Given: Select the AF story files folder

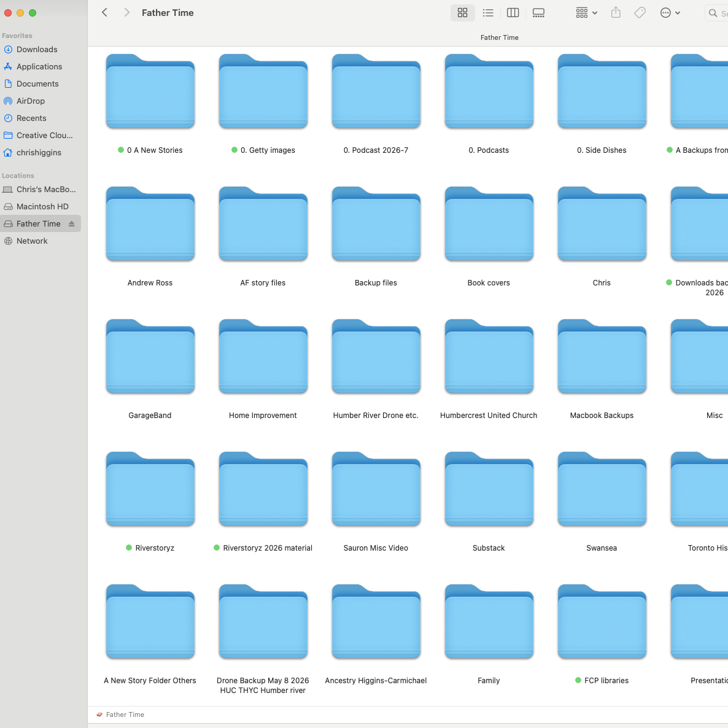Looking at the screenshot, I should coord(263,224).
